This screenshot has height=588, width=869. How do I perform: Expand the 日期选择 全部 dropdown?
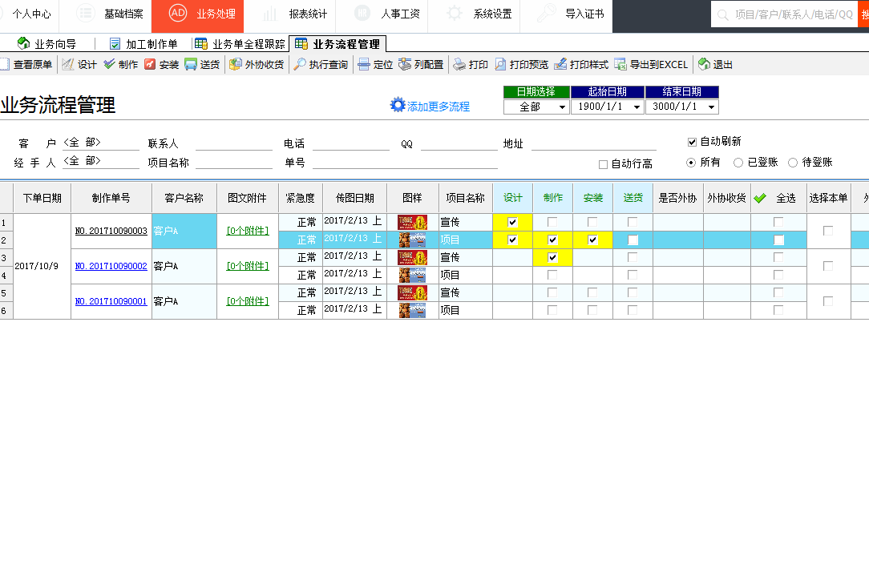coord(562,107)
